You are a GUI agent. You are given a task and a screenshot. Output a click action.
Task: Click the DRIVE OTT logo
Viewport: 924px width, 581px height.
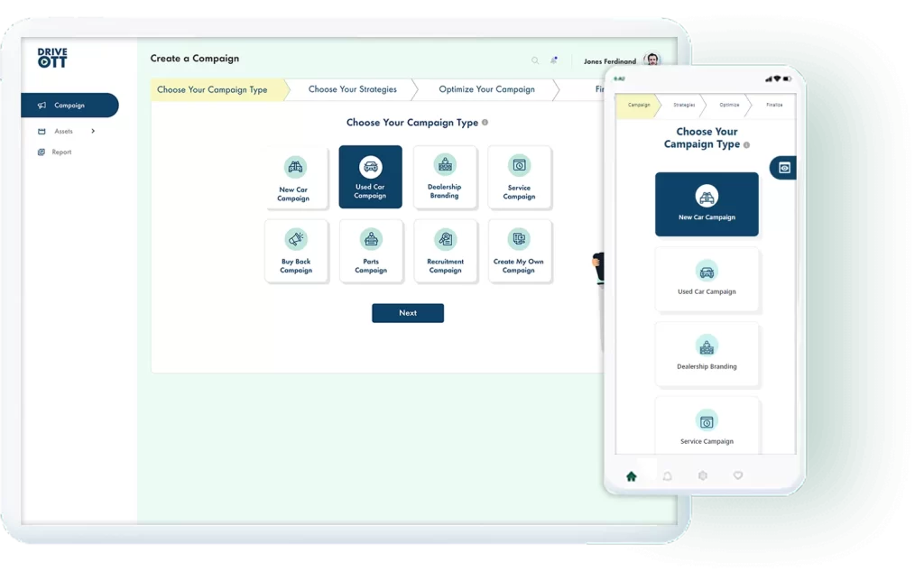tap(52, 58)
